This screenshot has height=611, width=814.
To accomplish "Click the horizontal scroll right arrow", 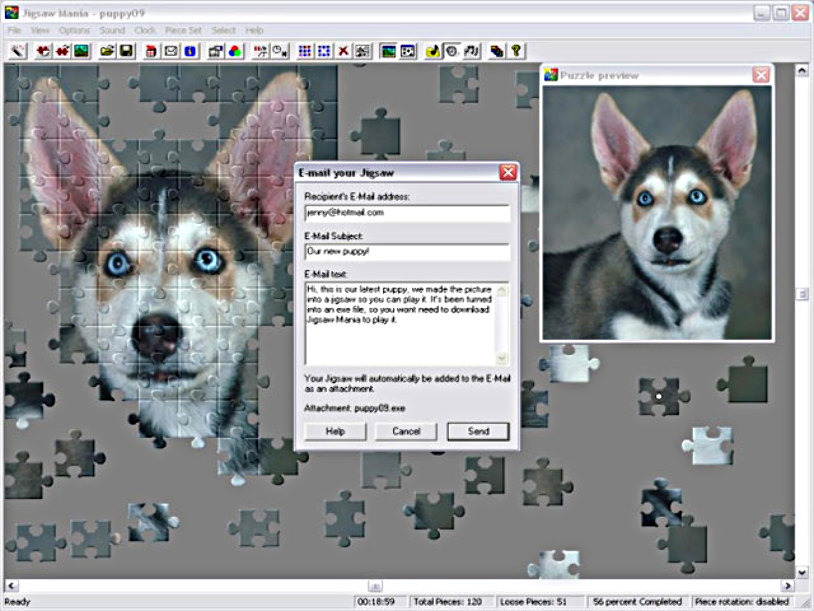I will (x=788, y=586).
